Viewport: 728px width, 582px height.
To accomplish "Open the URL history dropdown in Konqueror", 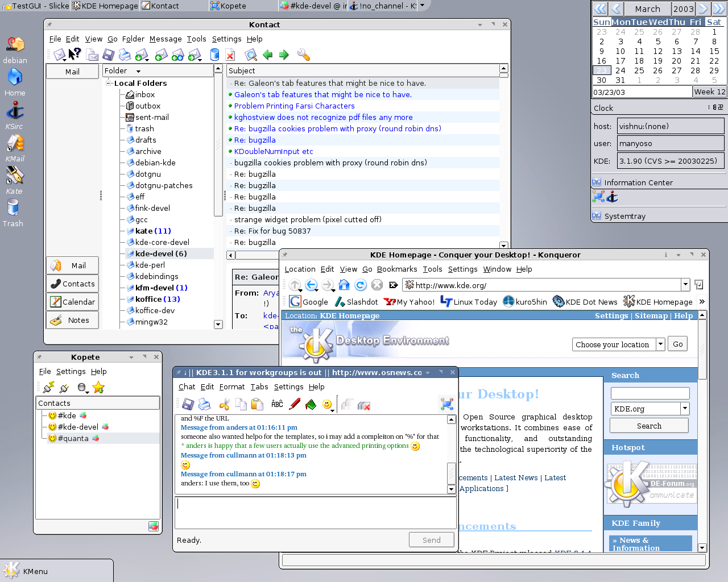I will pyautogui.click(x=685, y=285).
